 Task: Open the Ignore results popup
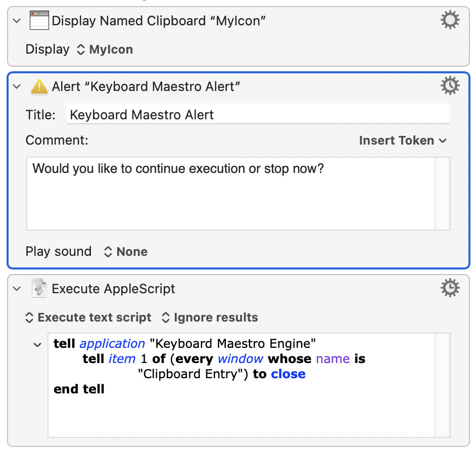[210, 318]
